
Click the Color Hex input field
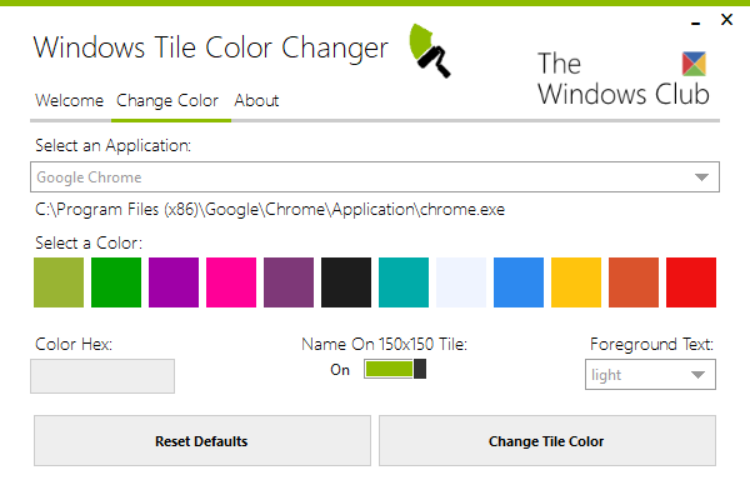[x=103, y=376]
